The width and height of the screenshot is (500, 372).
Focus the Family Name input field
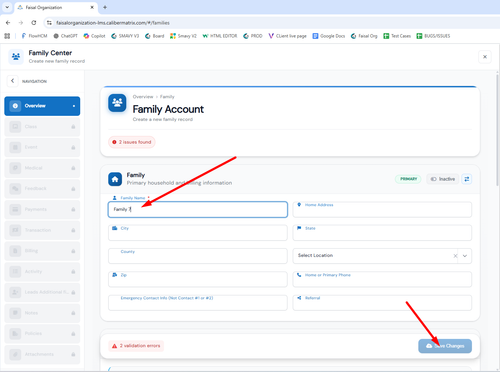point(198,209)
